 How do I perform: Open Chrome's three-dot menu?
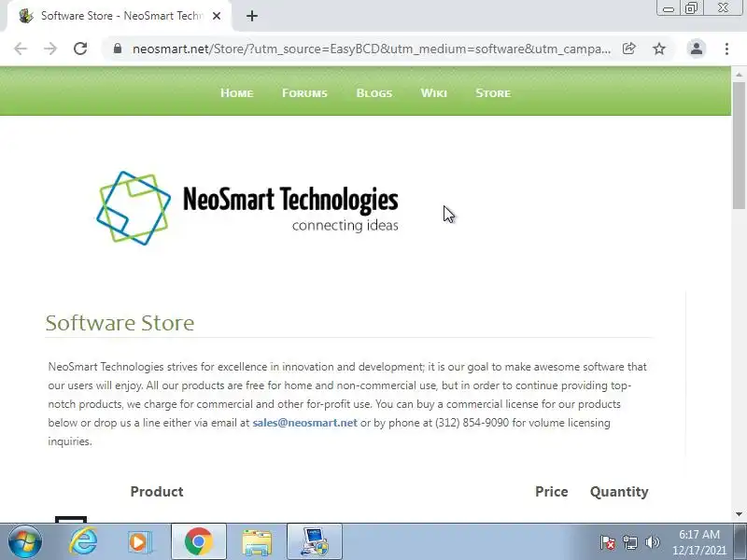click(726, 49)
